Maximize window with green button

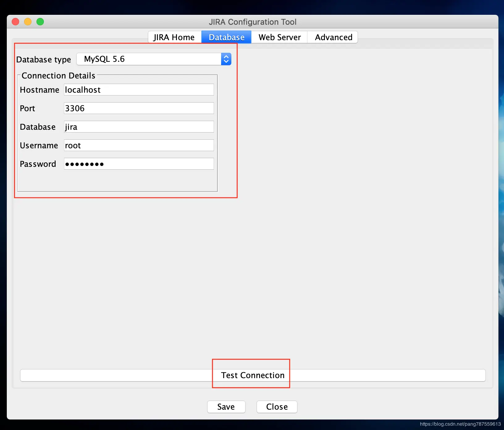[40, 22]
